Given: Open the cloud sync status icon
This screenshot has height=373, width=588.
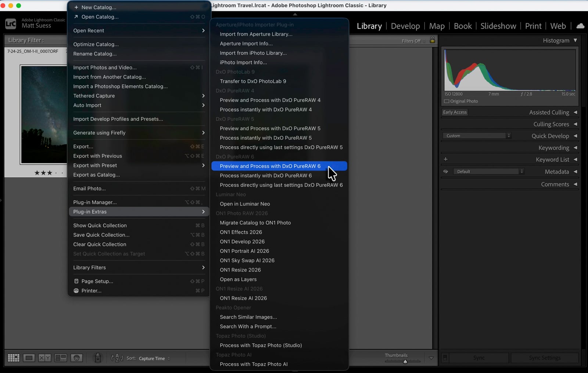Looking at the screenshot, I should pos(580,26).
